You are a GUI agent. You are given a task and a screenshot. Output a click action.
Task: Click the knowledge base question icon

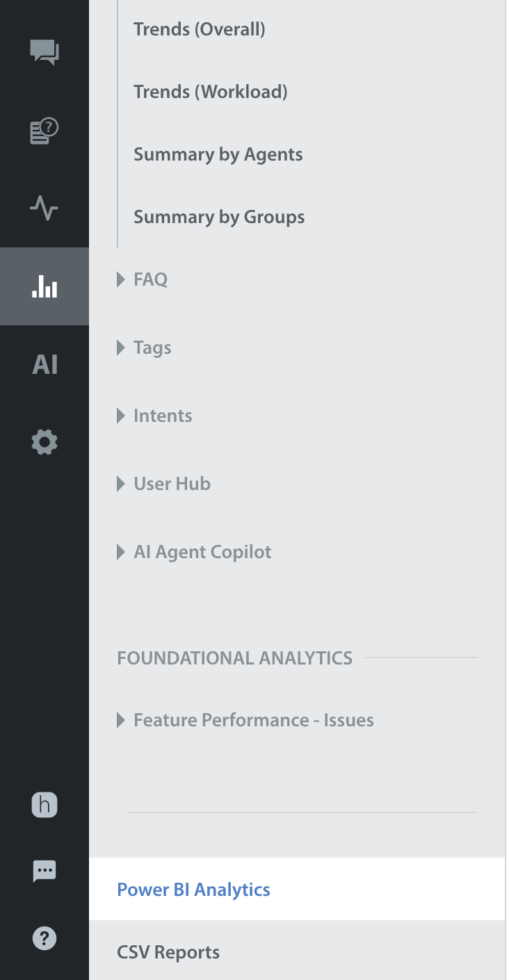pyautogui.click(x=45, y=131)
